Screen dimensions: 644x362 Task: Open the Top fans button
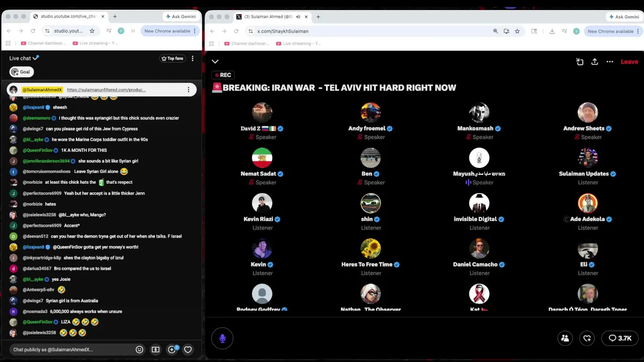click(172, 58)
